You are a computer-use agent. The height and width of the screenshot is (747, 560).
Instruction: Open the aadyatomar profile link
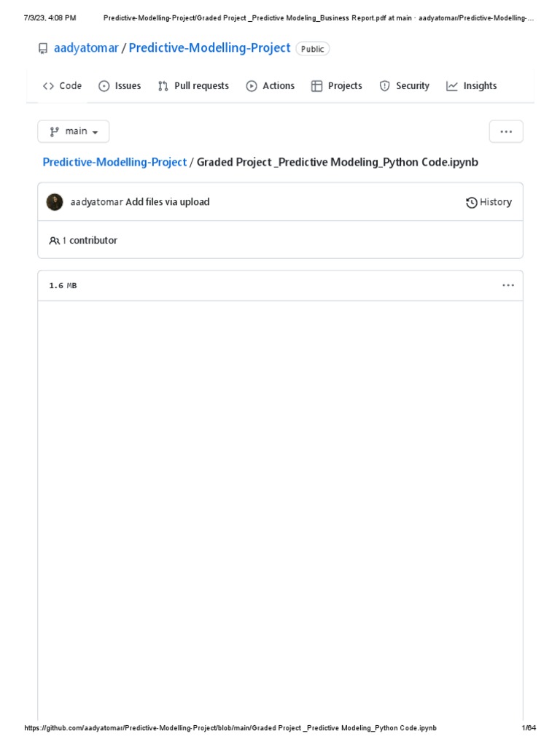pyautogui.click(x=86, y=48)
